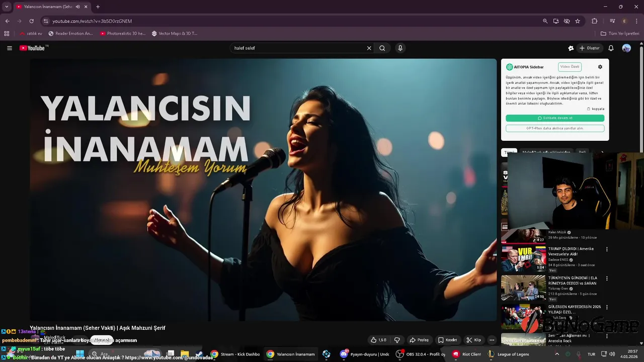This screenshot has height=362, width=644.
Task: Open the satılık ev bookmark
Action: point(30,34)
